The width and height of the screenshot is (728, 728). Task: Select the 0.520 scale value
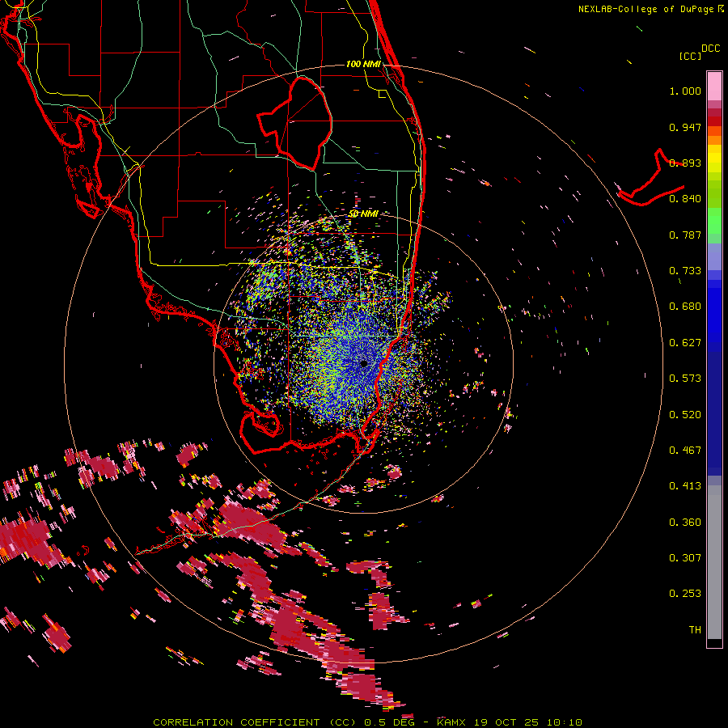685,415
